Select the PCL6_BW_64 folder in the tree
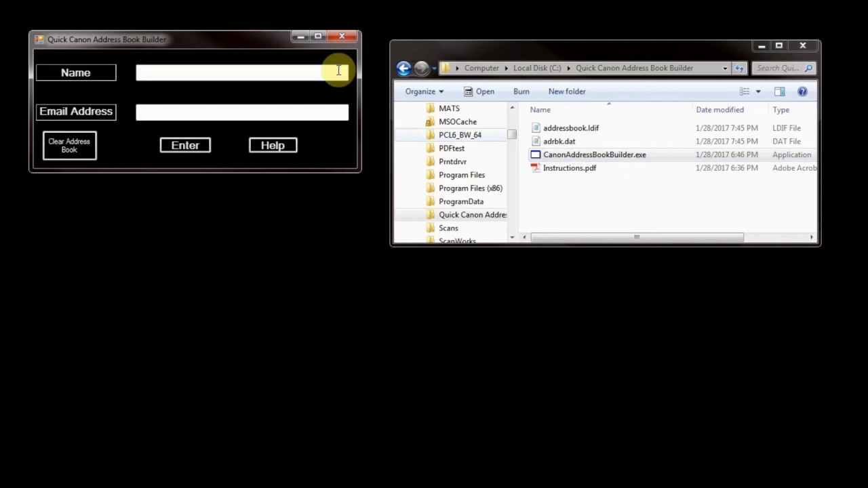The width and height of the screenshot is (868, 488). (460, 135)
